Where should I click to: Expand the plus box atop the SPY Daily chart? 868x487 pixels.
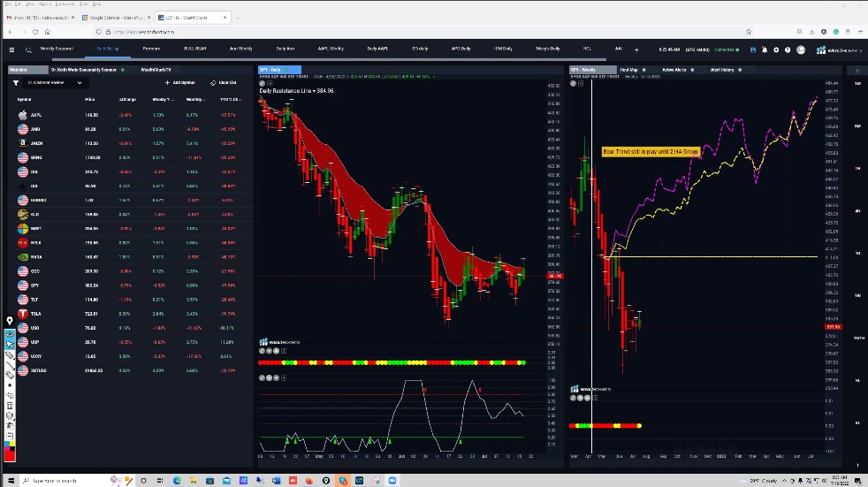pyautogui.click(x=270, y=84)
